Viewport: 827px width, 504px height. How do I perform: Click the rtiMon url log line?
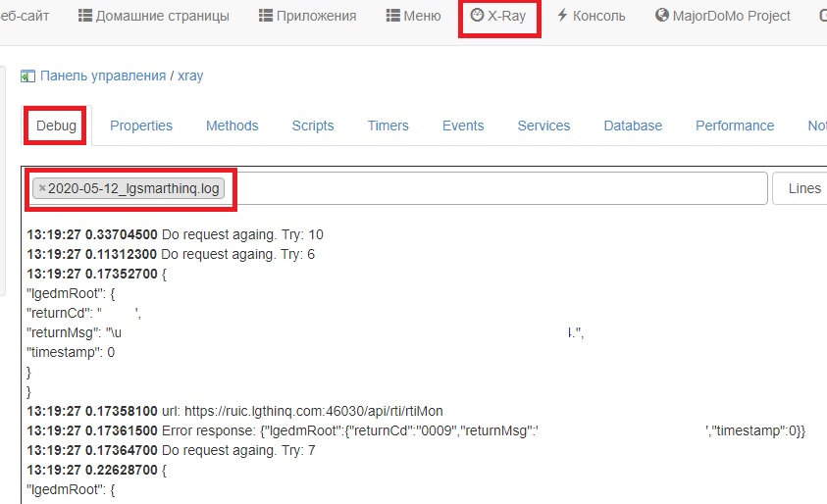(x=235, y=411)
